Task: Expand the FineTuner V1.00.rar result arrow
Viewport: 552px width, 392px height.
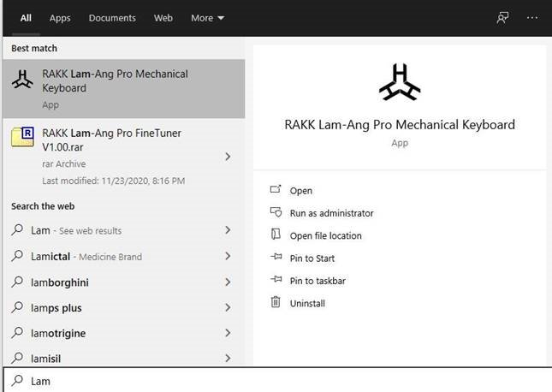Action: point(228,157)
